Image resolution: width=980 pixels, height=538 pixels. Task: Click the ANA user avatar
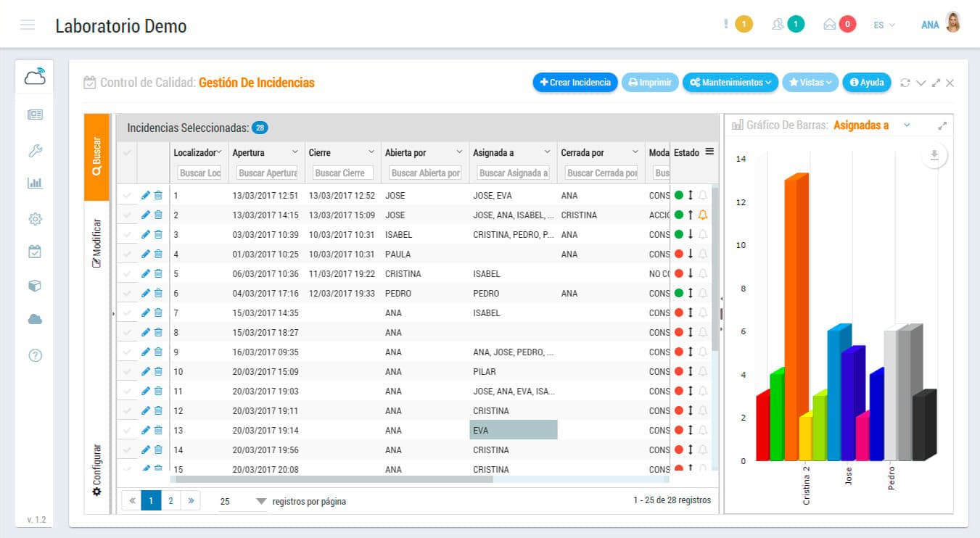952,22
